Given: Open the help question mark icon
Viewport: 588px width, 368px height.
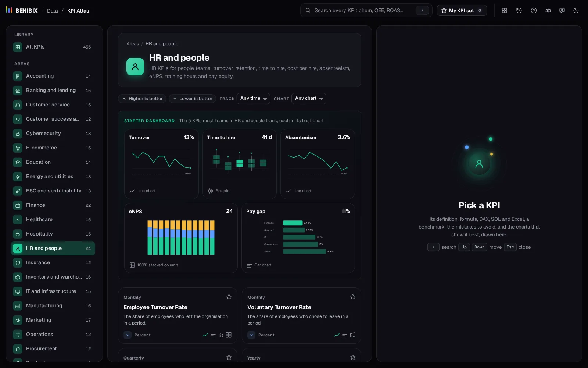Looking at the screenshot, I should (x=534, y=10).
